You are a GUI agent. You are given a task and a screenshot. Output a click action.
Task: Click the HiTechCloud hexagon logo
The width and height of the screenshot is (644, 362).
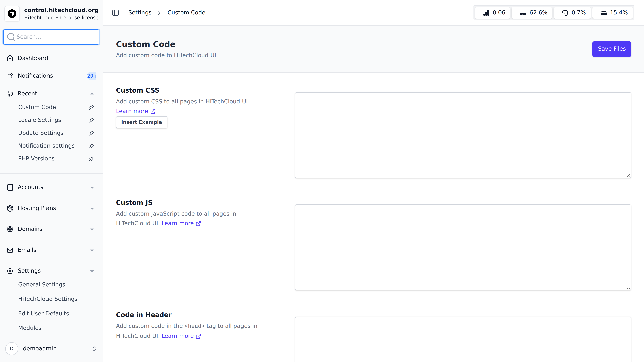click(12, 13)
